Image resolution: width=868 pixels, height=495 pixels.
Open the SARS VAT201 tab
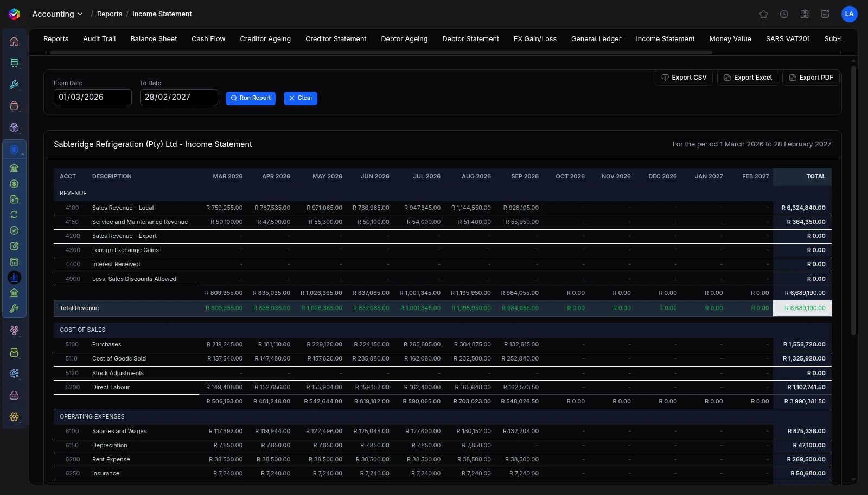(x=788, y=39)
